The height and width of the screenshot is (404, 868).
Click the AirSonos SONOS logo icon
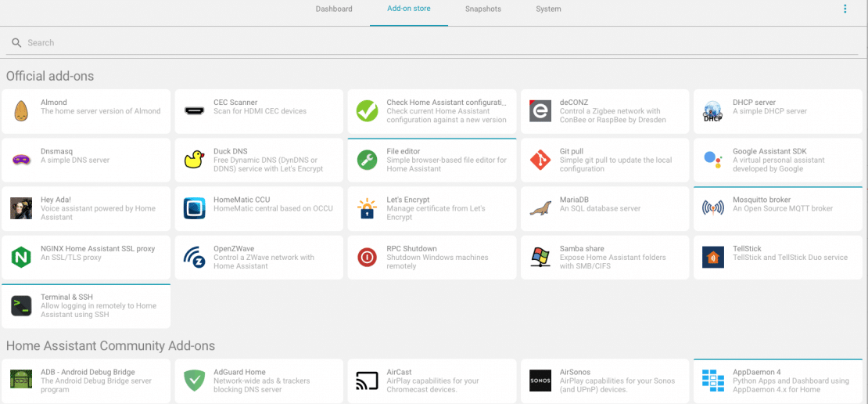click(x=540, y=381)
